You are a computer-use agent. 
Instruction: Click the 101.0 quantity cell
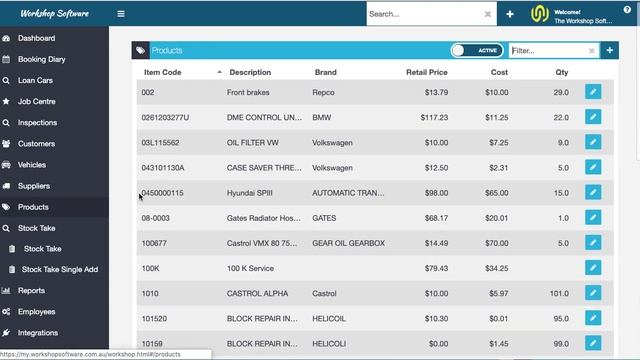point(559,293)
